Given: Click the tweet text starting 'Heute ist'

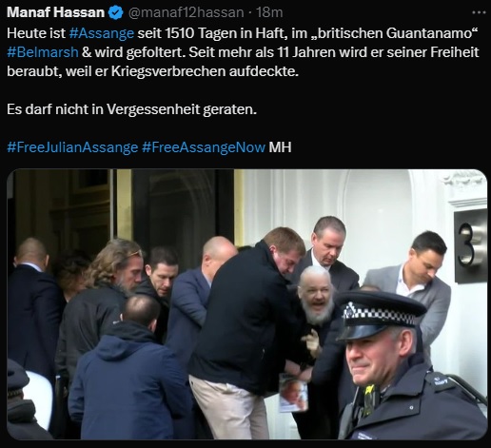Looking at the screenshot, I should [243, 52].
